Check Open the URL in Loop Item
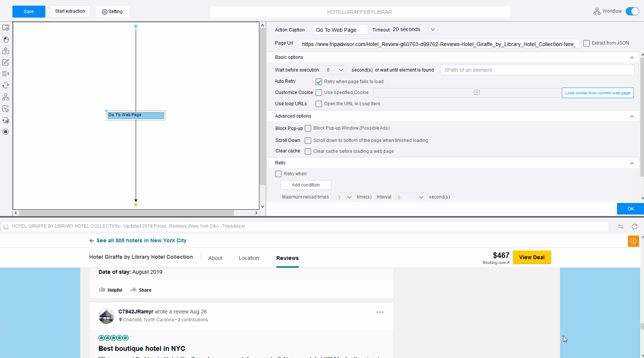 coord(319,104)
